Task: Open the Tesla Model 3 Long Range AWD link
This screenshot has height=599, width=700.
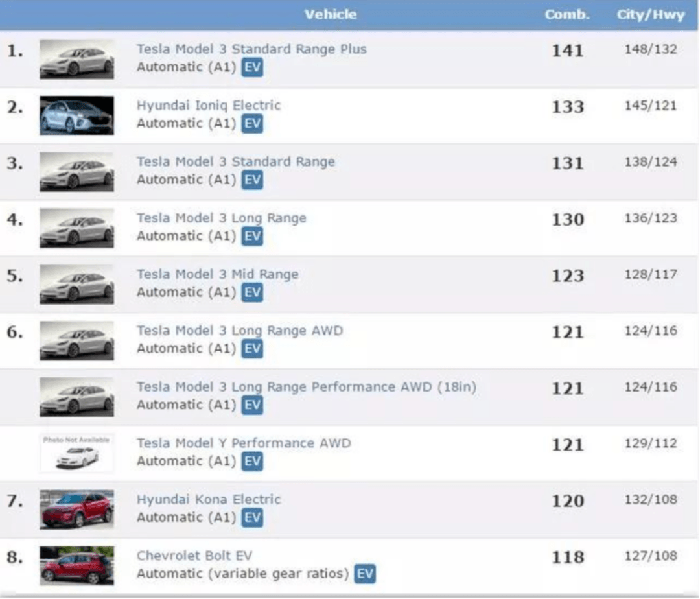Action: 240,331
